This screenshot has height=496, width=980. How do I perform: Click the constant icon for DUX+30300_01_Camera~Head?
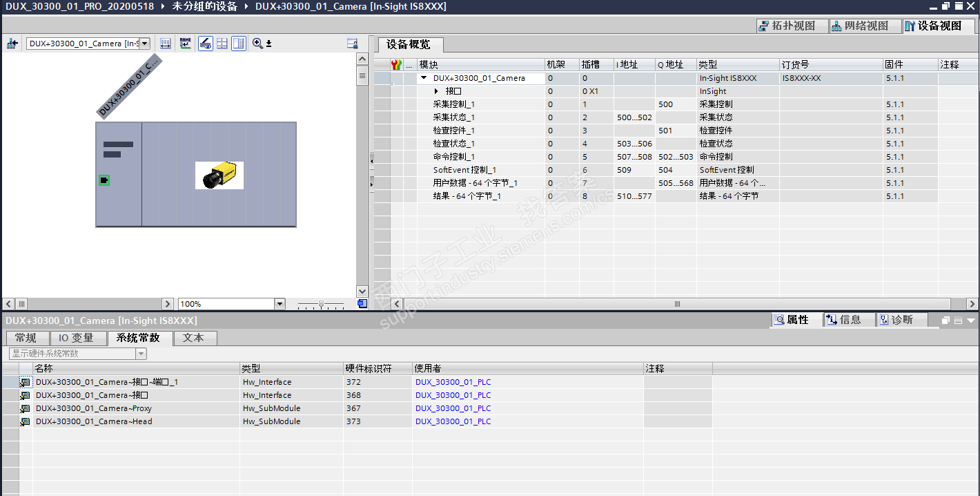coord(25,421)
